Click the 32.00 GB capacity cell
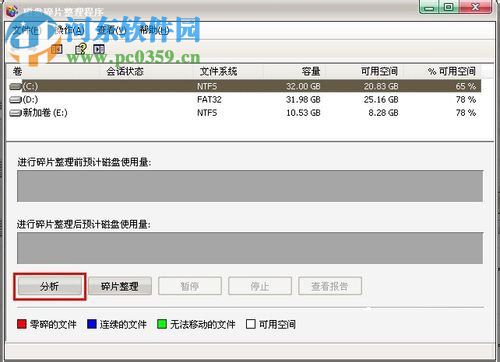The height and width of the screenshot is (362, 500). 303,87
